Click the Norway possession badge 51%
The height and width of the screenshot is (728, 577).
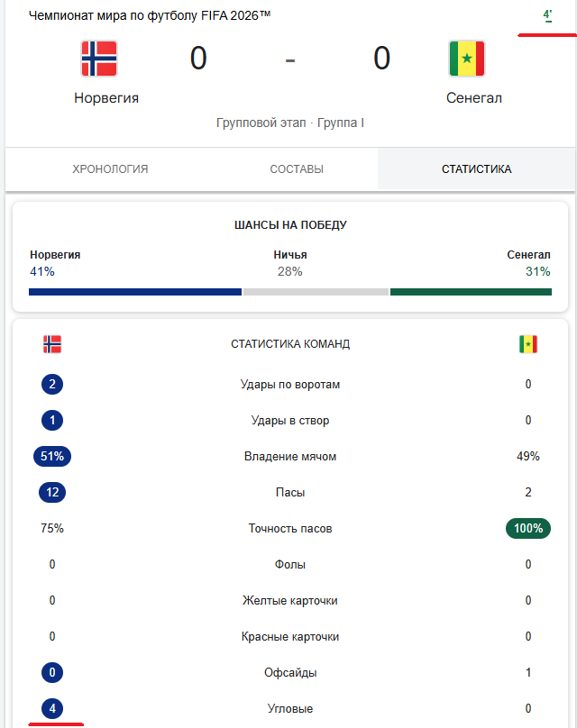[x=52, y=457]
